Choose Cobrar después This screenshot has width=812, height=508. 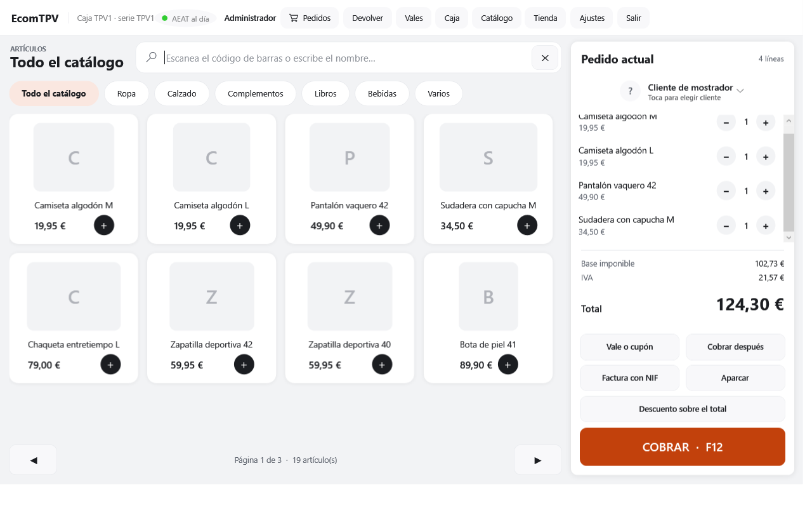click(735, 347)
